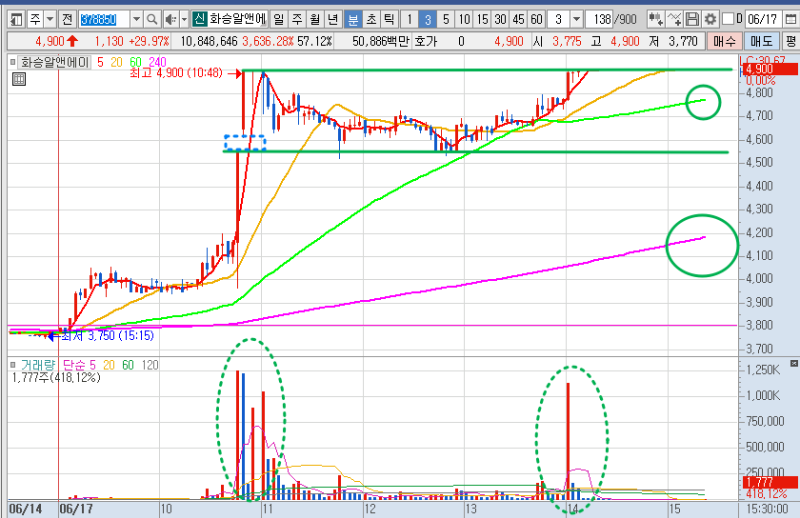Select the 주 weekly period toggle
This screenshot has width=800, height=518.
point(297,19)
